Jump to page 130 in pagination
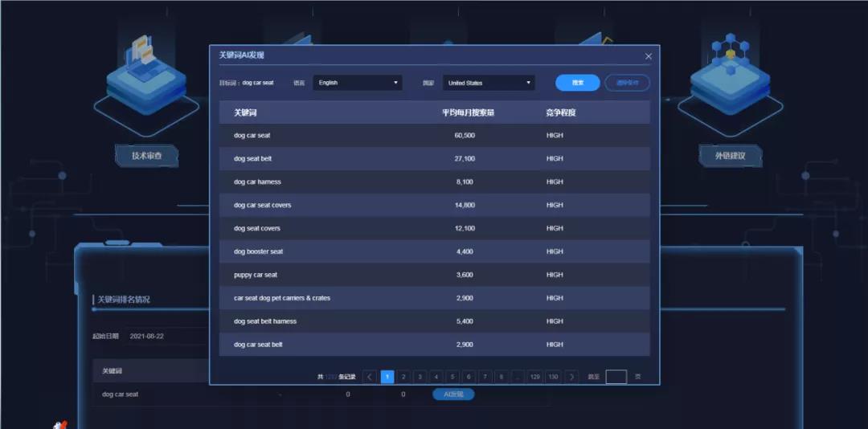 coord(553,377)
